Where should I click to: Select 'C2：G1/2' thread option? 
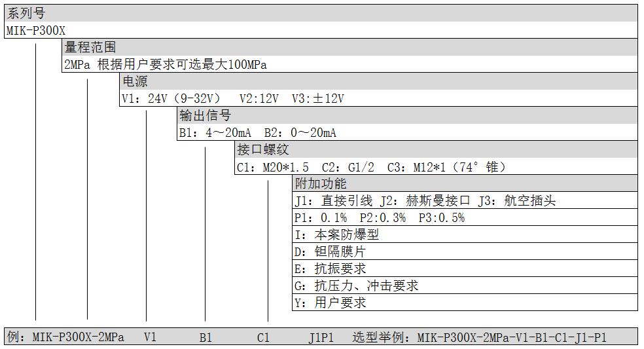coord(348,168)
